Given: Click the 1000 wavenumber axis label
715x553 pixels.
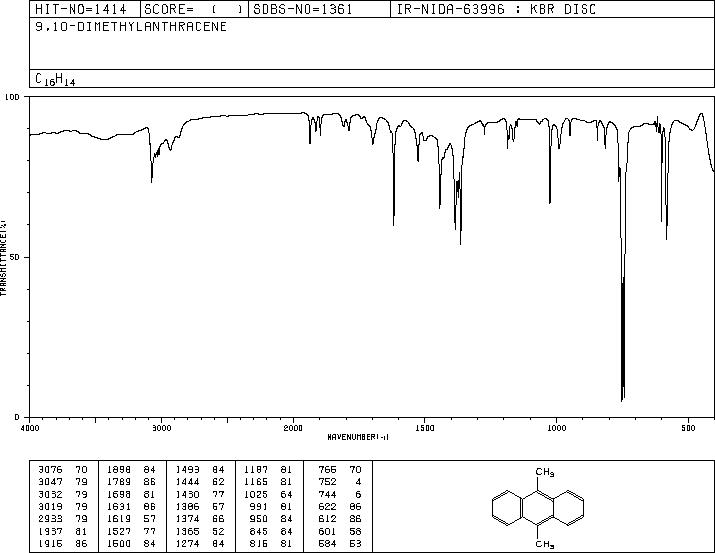Looking at the screenshot, I should pyautogui.click(x=556, y=428).
